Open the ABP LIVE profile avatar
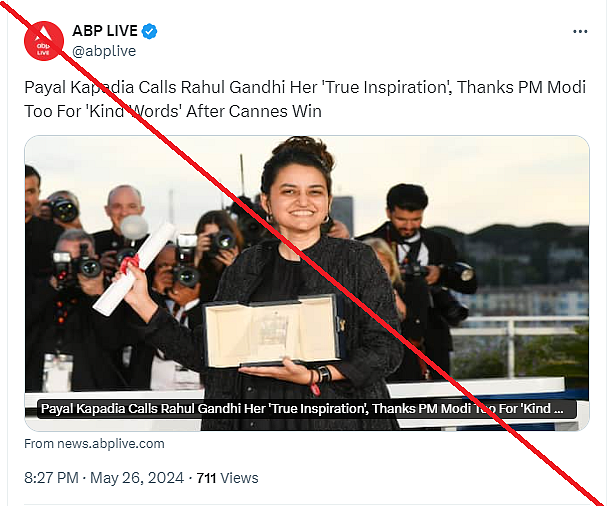The height and width of the screenshot is (506, 607). (44, 41)
